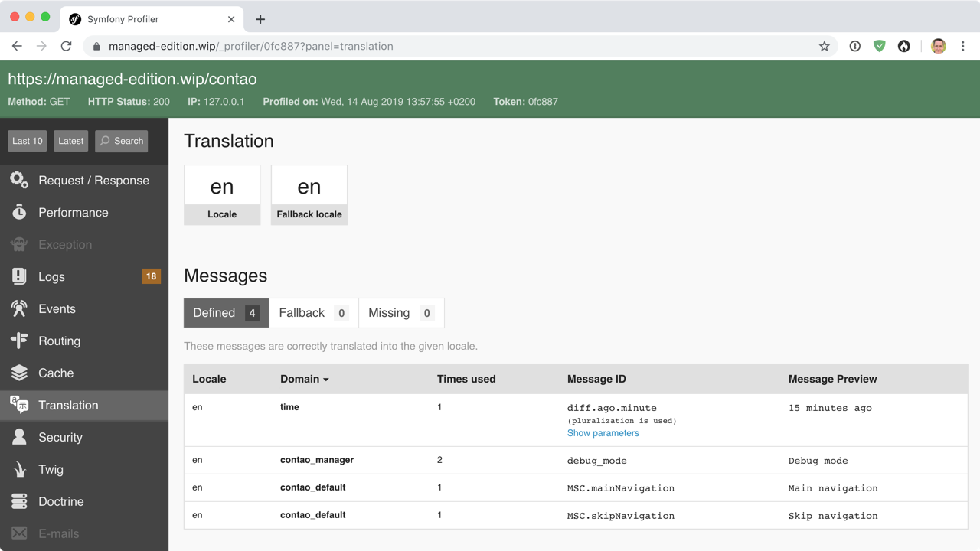Viewport: 980px width, 551px height.
Task: Click the Message Preview column header
Action: tap(833, 379)
